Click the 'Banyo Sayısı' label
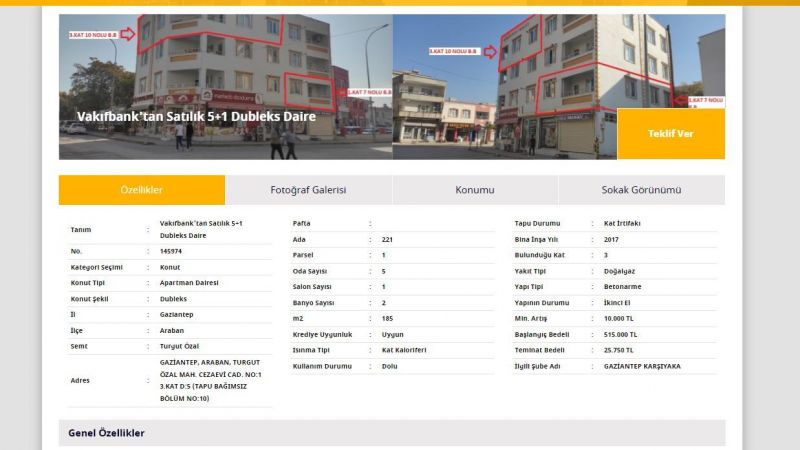The width and height of the screenshot is (800, 450). [x=313, y=303]
